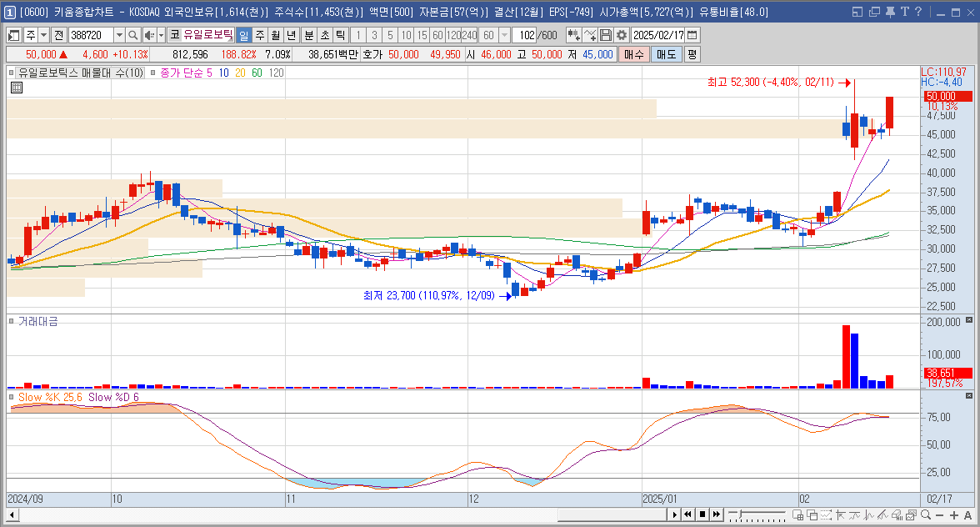
Task: Click the fast-forward button in replay controls
Action: coord(717,515)
